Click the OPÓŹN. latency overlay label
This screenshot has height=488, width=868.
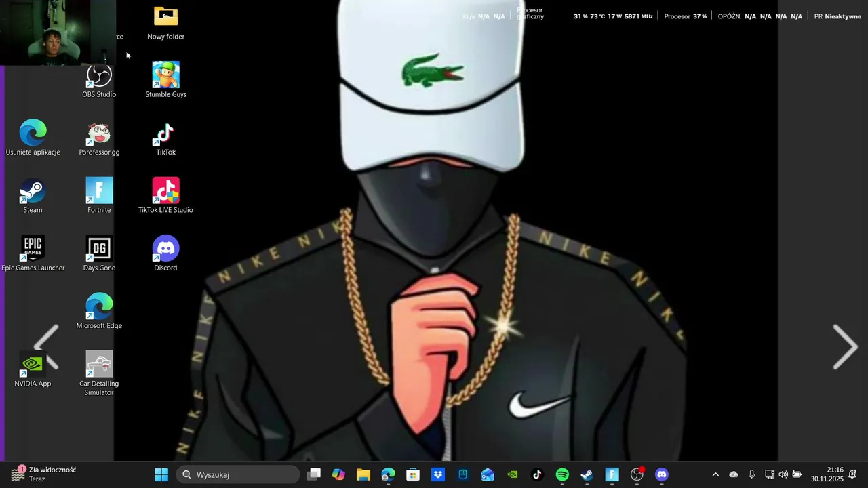pyautogui.click(x=729, y=16)
